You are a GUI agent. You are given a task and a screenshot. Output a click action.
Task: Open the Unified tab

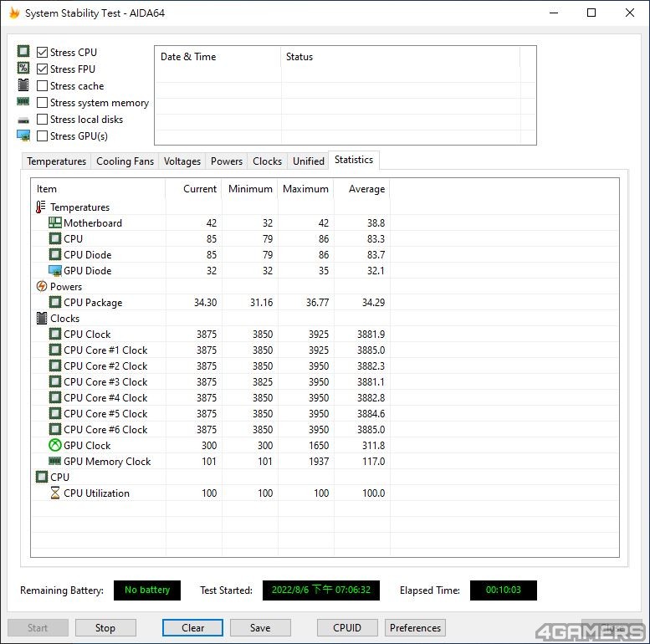309,161
